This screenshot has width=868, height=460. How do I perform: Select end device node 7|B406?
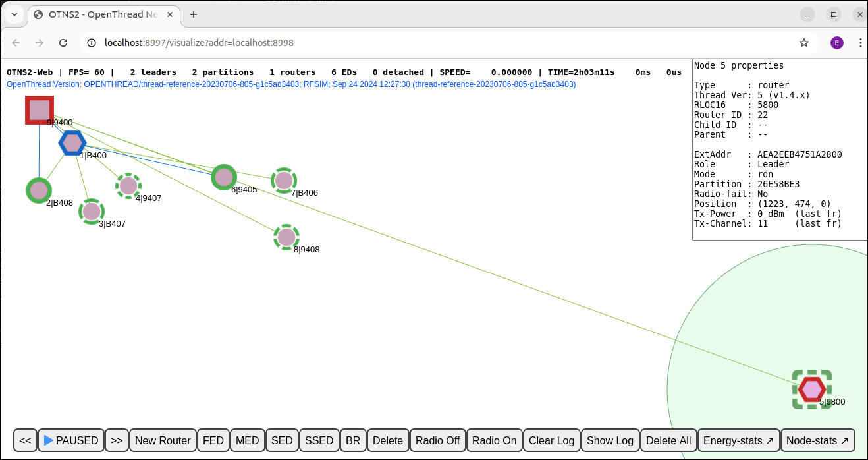pyautogui.click(x=283, y=180)
